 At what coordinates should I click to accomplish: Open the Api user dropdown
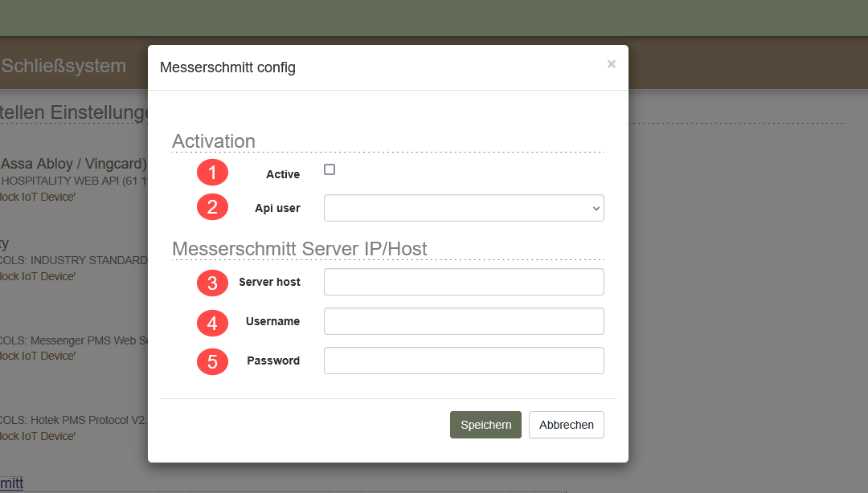464,208
